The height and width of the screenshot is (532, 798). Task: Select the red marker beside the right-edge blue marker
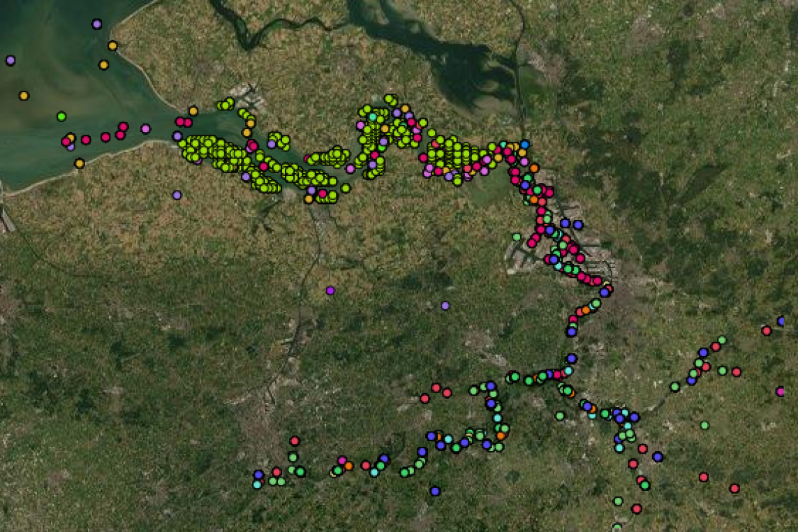[x=766, y=330]
